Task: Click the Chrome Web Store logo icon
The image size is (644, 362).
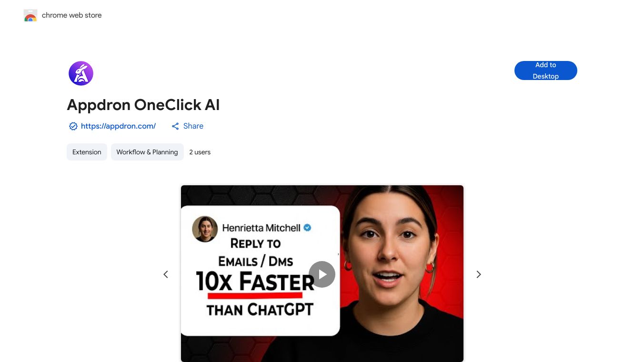Action: [x=30, y=15]
